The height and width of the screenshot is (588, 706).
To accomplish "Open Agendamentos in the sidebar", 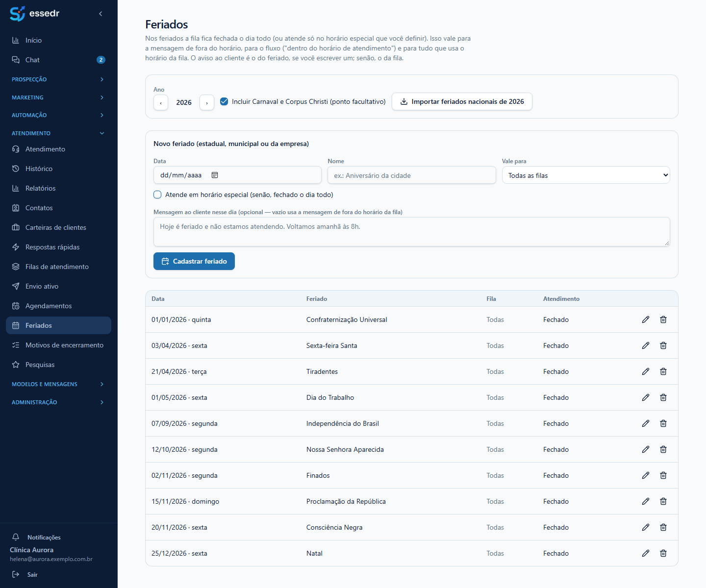I will click(58, 306).
